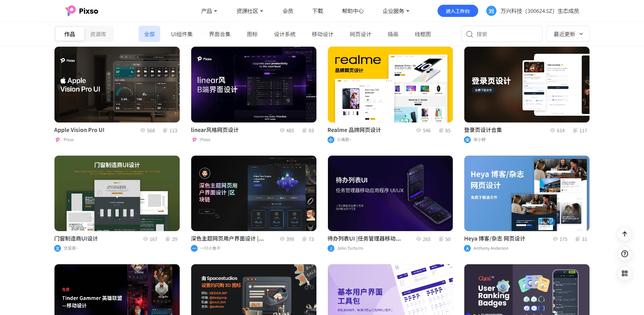
Task: Open the 门窗制造商UI设计 title link
Action: pyautogui.click(x=76, y=239)
